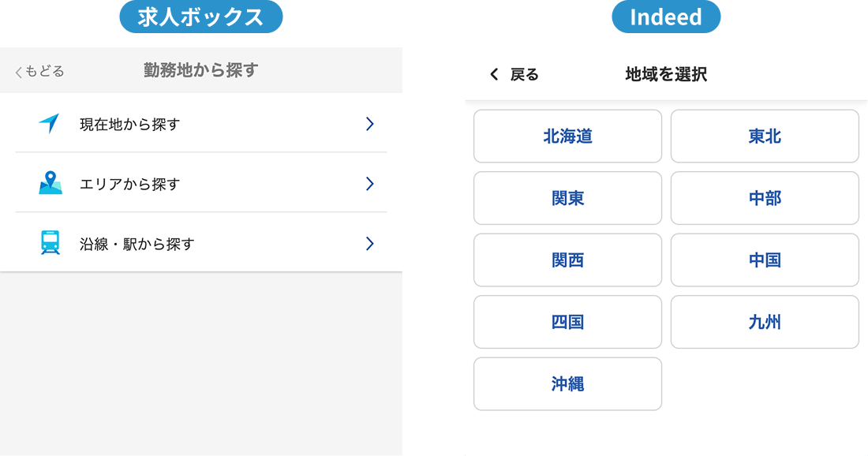Select the 沖縄 region button
This screenshot has height=456, width=868.
[x=567, y=384]
